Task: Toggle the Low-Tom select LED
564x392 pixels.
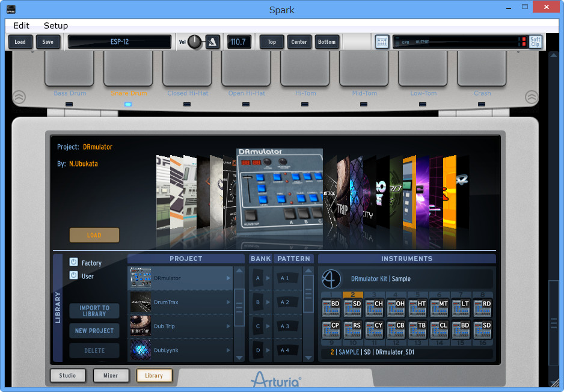Action: 423,104
